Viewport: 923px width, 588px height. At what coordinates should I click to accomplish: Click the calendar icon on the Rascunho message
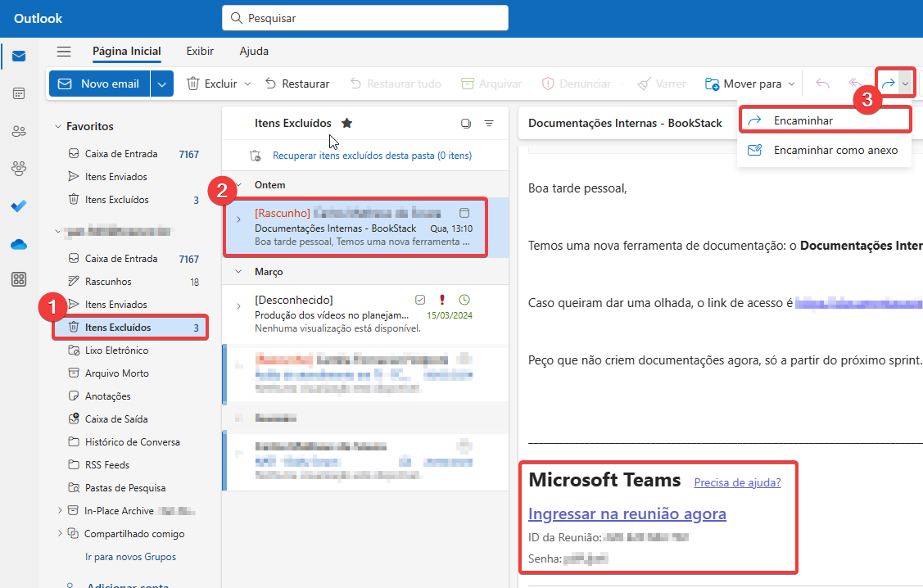tap(464, 213)
